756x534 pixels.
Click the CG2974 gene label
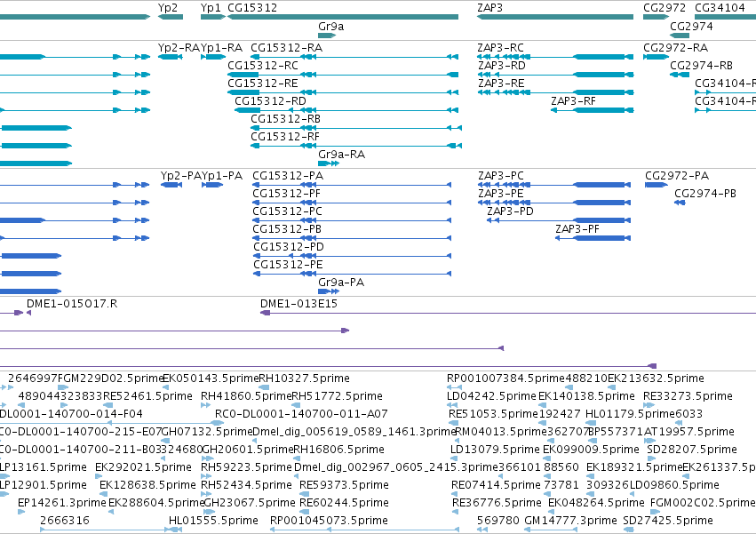pyautogui.click(x=691, y=26)
